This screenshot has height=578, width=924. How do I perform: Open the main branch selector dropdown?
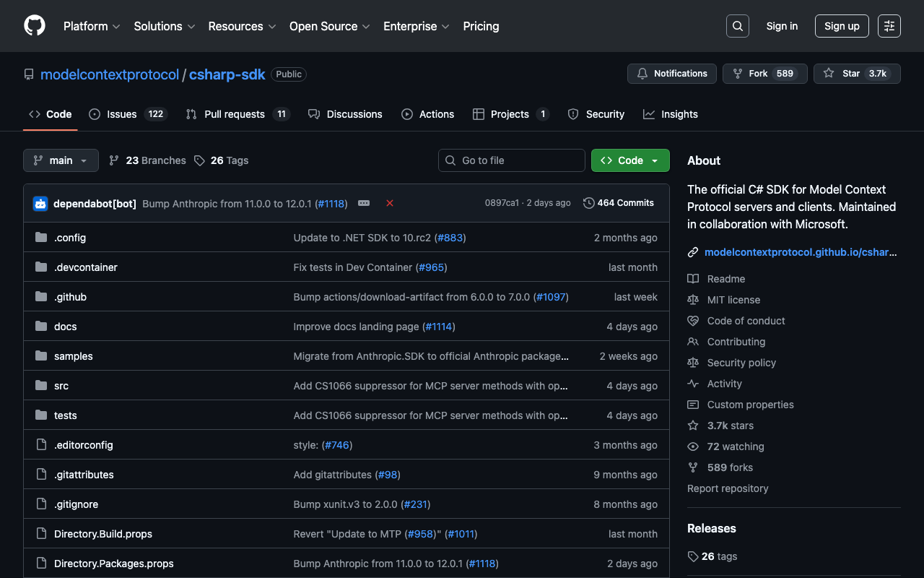61,160
